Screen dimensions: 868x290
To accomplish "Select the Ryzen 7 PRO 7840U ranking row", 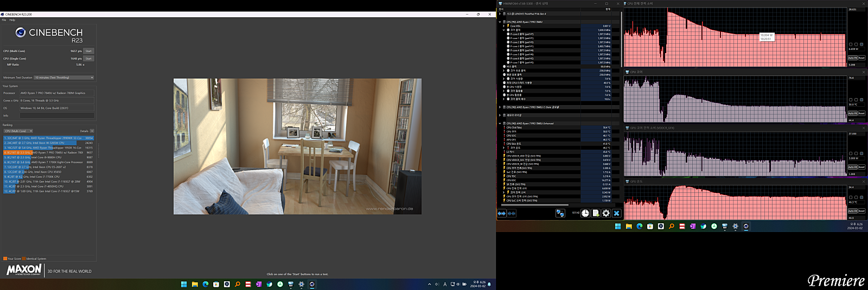I will point(48,153).
